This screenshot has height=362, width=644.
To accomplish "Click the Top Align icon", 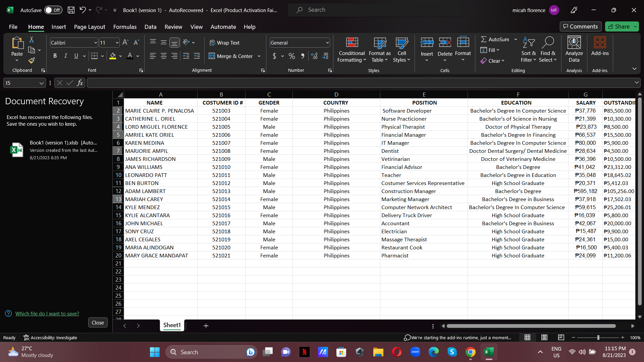I will (x=153, y=42).
